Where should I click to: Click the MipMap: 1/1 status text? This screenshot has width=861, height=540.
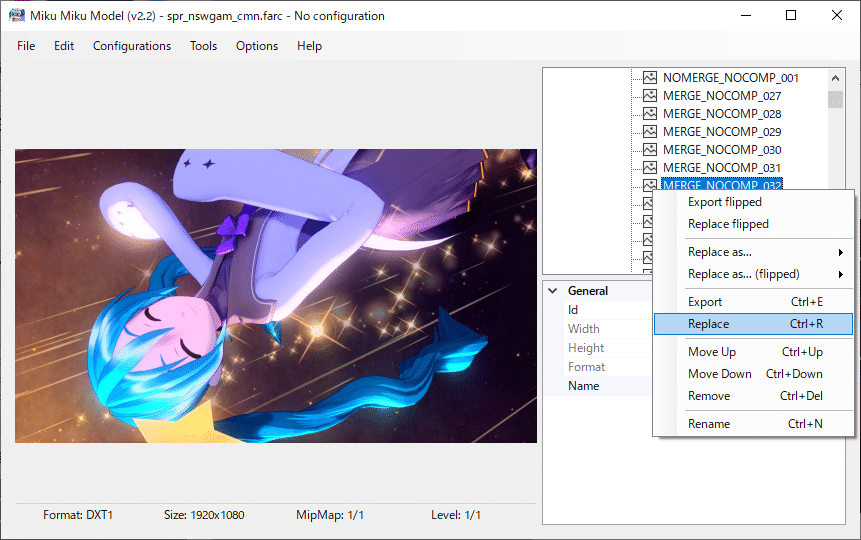(330, 515)
